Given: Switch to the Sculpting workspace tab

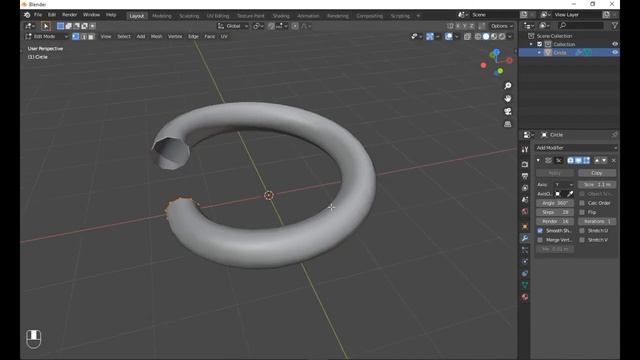Looking at the screenshot, I should (189, 16).
